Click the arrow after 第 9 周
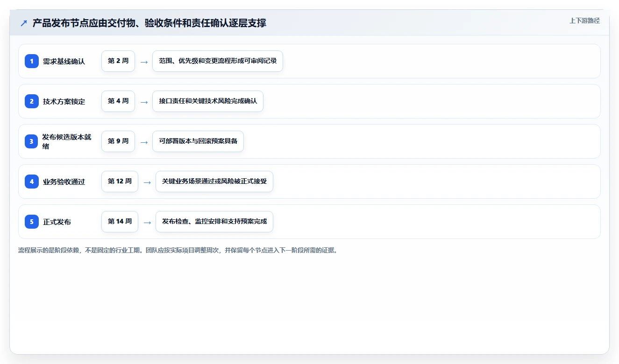Screen dimensions: 619x364 pos(144,142)
